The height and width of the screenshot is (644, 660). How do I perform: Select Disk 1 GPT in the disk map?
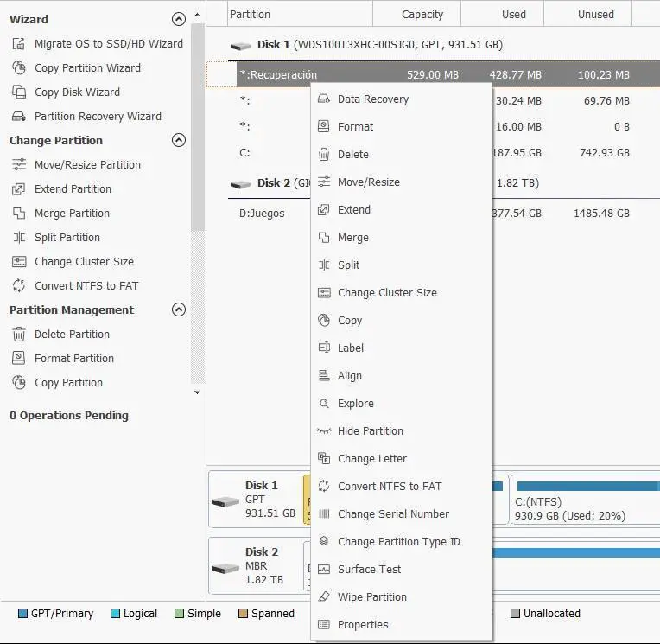click(x=255, y=500)
